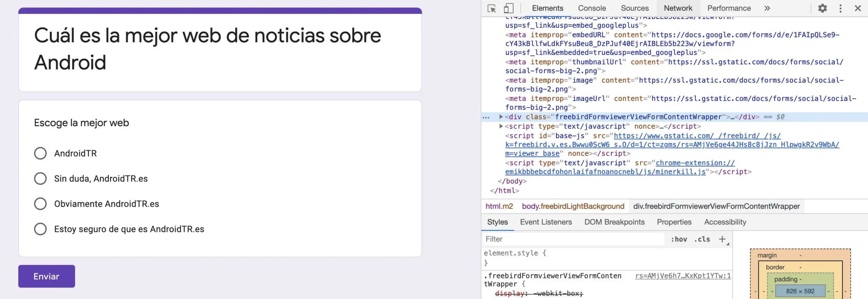This screenshot has width=868, height=299.
Task: Open DevTools three-dot customize menu
Action: [x=840, y=8]
